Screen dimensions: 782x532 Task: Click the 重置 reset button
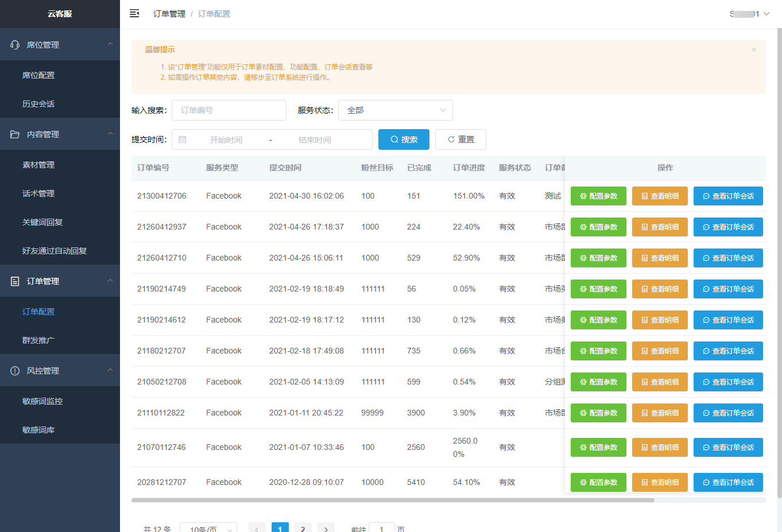point(460,139)
